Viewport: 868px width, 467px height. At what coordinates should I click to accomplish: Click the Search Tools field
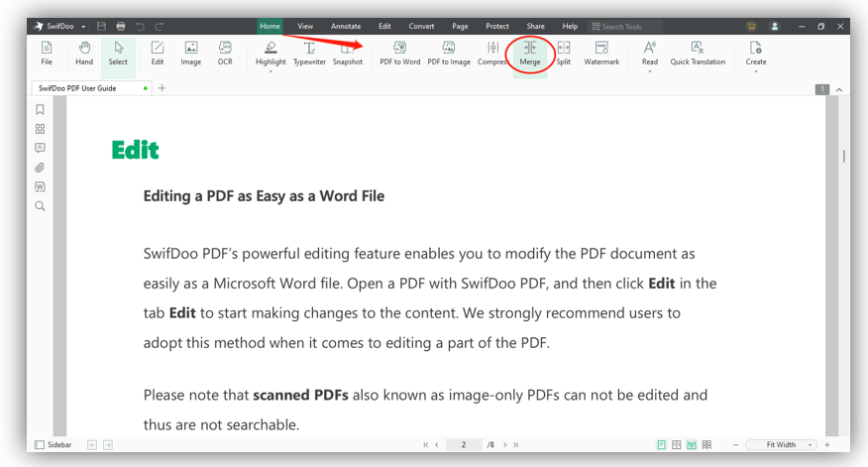(x=625, y=26)
